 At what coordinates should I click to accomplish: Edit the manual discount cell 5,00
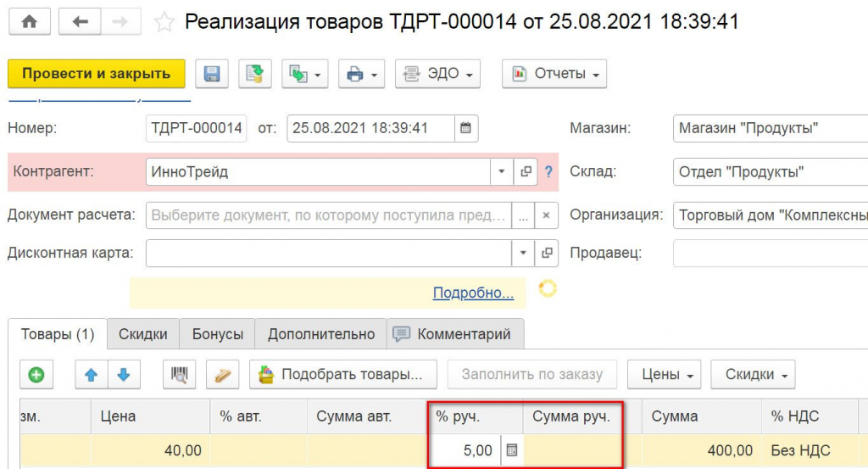[x=465, y=450]
